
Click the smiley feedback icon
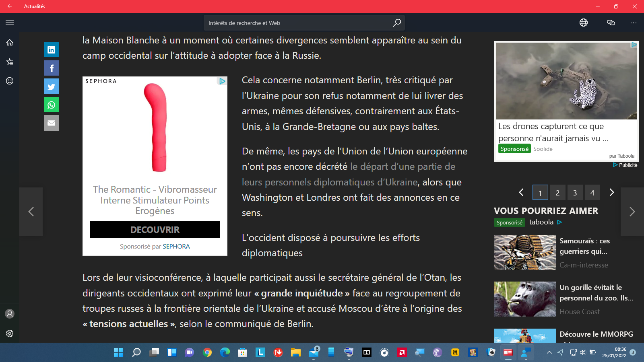click(10, 81)
